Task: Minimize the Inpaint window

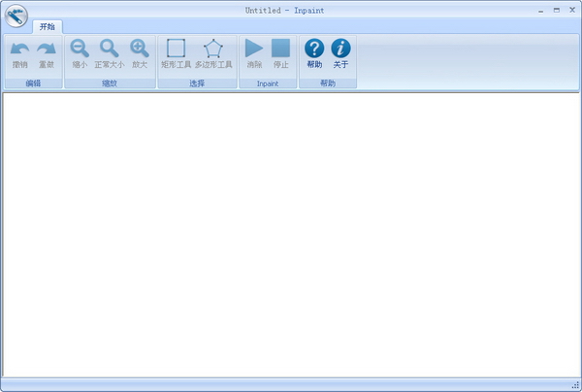Action: (540, 9)
